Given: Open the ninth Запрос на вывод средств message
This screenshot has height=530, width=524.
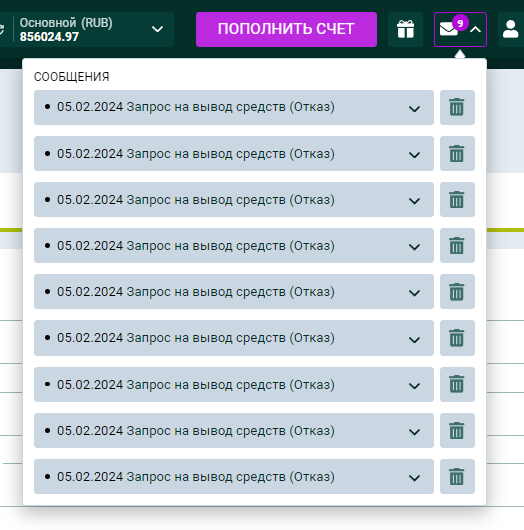Looking at the screenshot, I should tap(234, 477).
